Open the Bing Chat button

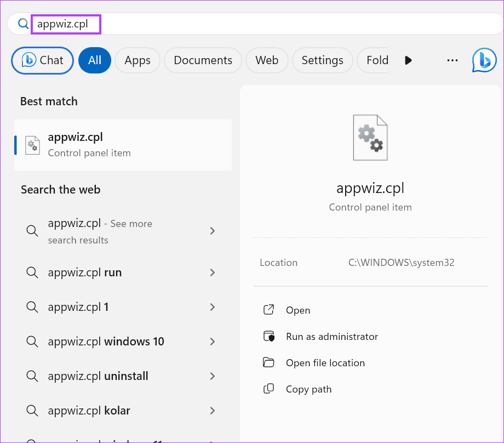pos(43,60)
